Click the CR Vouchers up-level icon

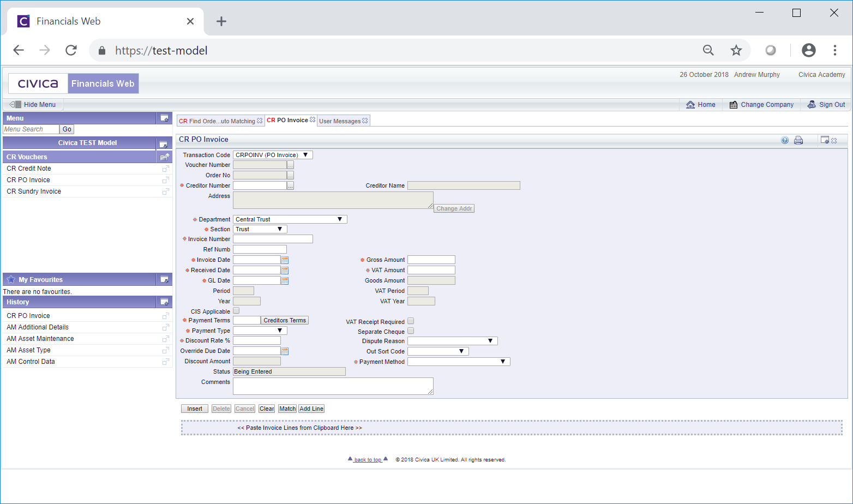[x=164, y=157]
